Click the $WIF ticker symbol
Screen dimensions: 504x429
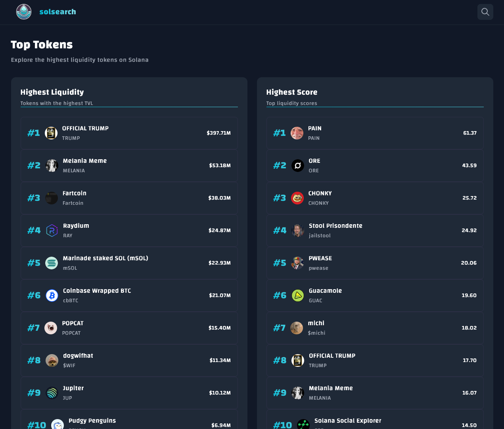point(69,366)
